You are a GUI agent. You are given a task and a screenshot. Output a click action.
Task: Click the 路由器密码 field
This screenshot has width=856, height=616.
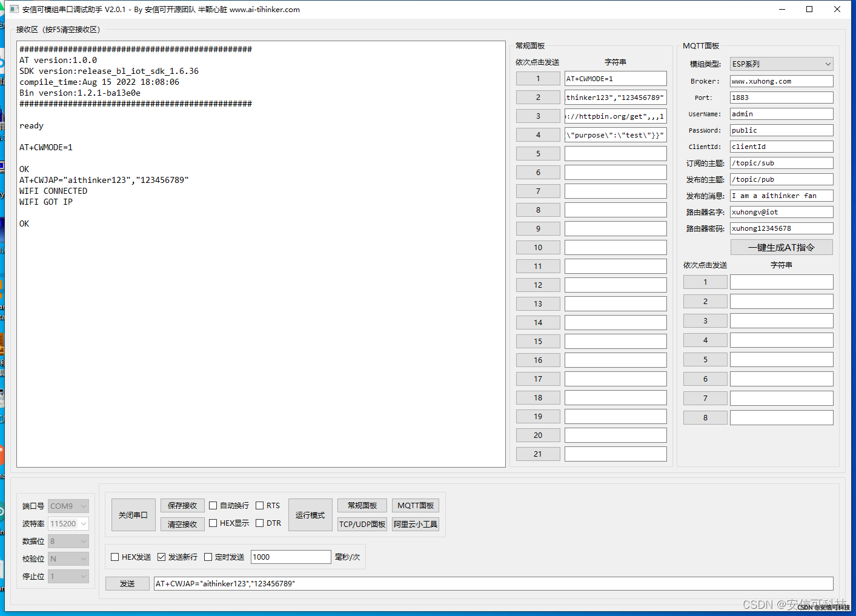781,228
